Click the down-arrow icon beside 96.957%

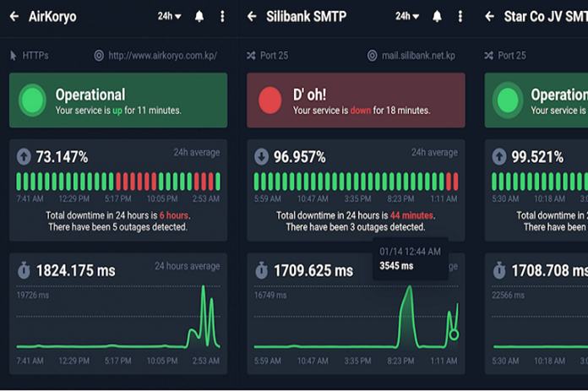261,157
